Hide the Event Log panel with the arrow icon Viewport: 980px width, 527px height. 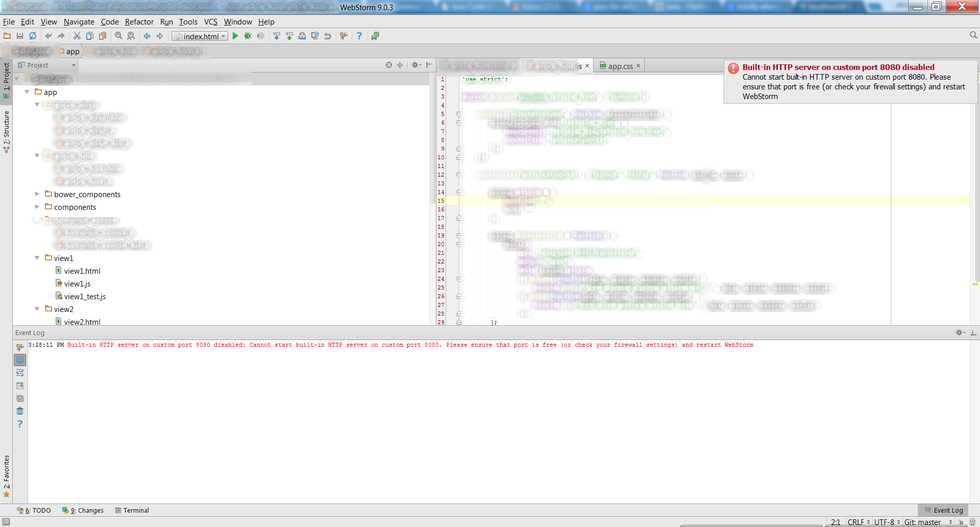coord(973,332)
